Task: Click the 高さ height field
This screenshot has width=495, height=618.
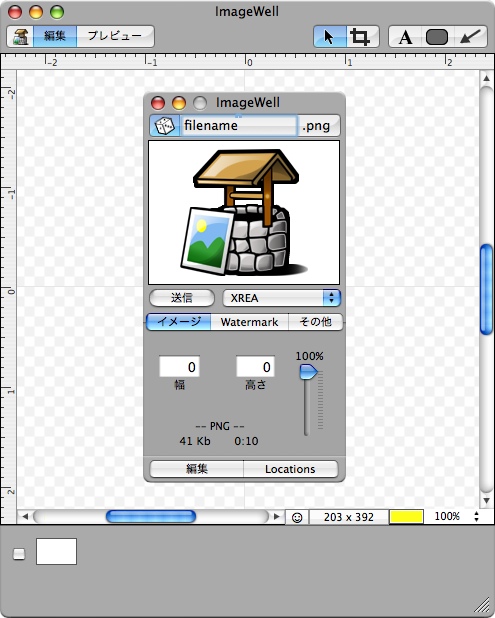Action: coord(255,367)
